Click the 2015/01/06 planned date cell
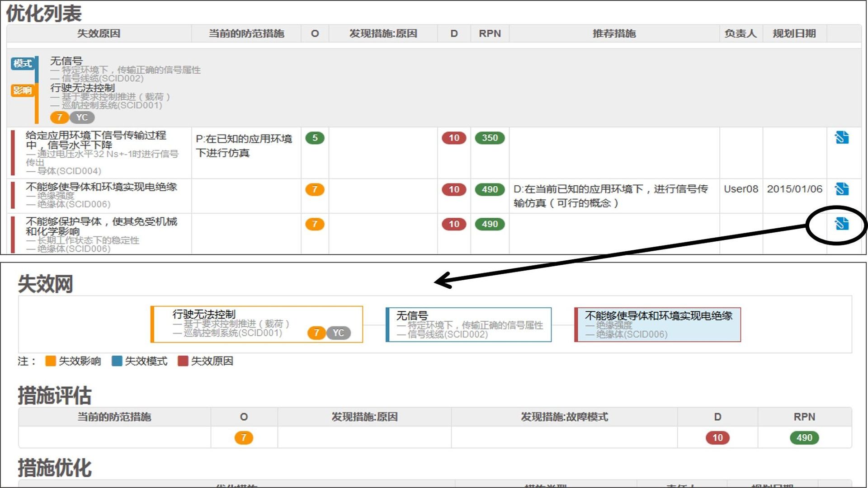 coord(794,189)
